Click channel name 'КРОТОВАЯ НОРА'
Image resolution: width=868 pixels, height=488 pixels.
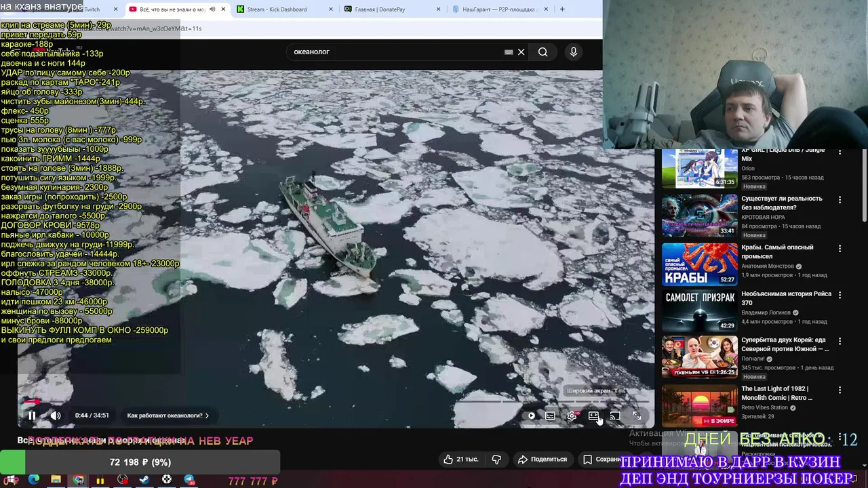tap(764, 217)
